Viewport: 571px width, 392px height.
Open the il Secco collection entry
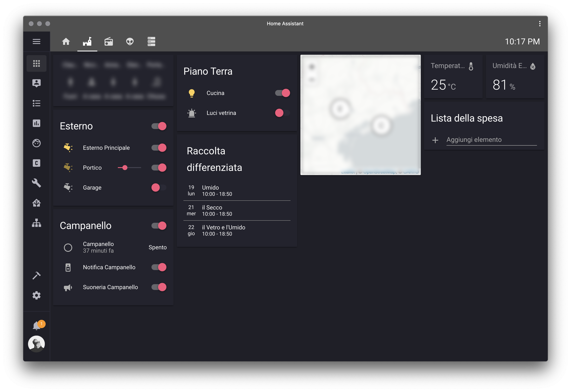pyautogui.click(x=237, y=211)
